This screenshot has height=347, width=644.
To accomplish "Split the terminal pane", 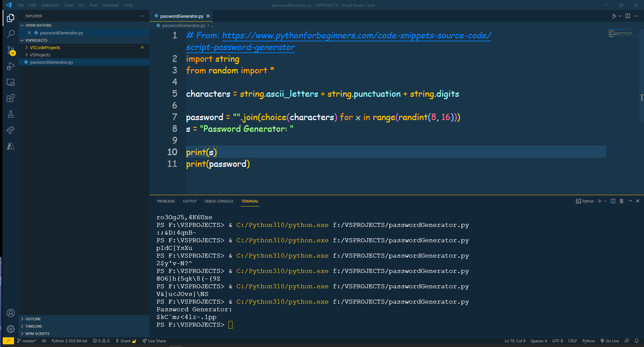I will (613, 201).
